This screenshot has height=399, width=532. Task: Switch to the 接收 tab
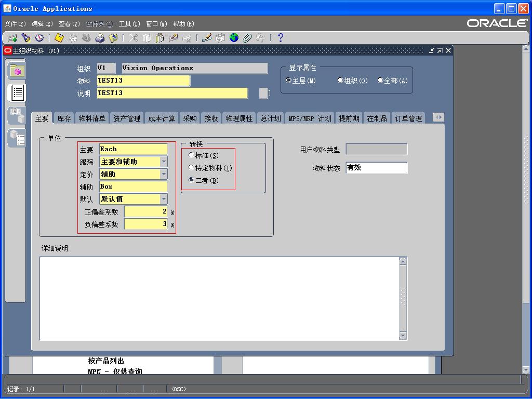pyautogui.click(x=211, y=118)
